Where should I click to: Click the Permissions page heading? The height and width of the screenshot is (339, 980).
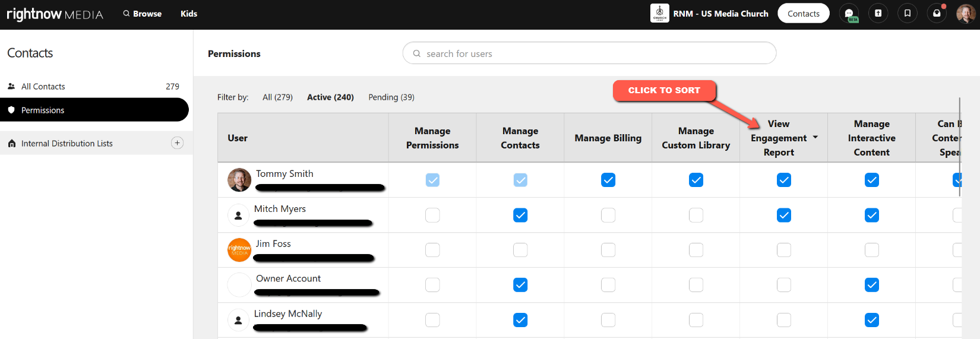click(234, 53)
